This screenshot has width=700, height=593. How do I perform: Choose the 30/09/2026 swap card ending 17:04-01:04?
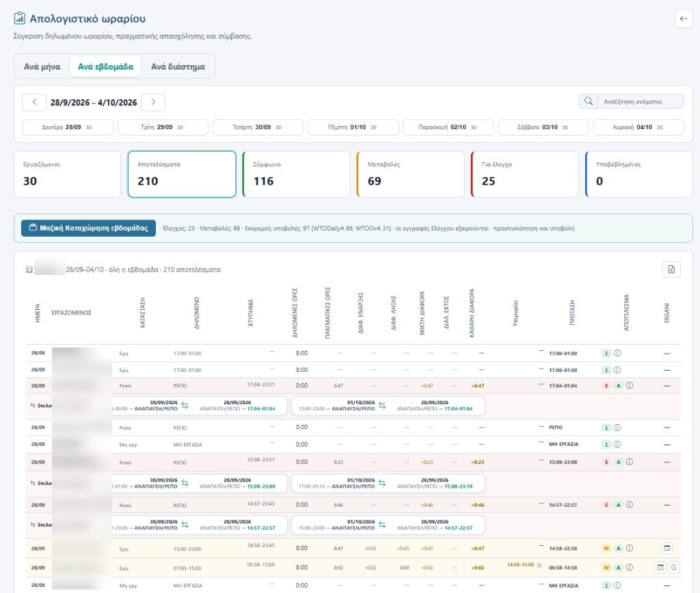coord(199,406)
